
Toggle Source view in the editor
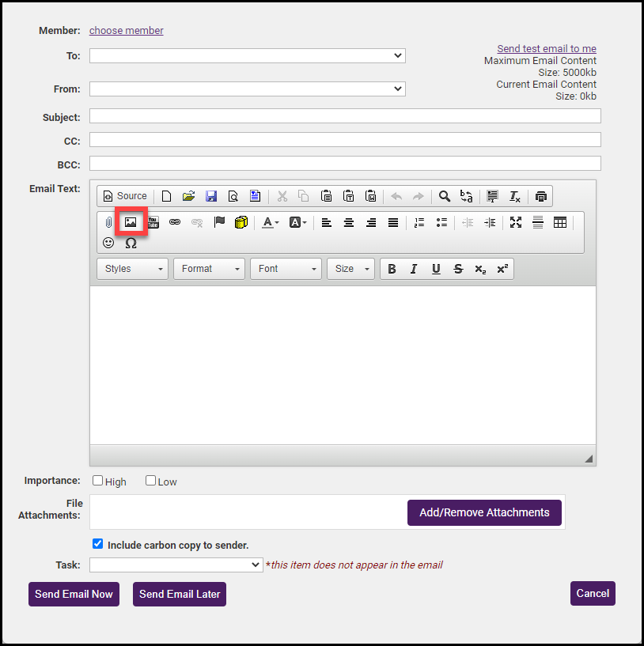(125, 196)
